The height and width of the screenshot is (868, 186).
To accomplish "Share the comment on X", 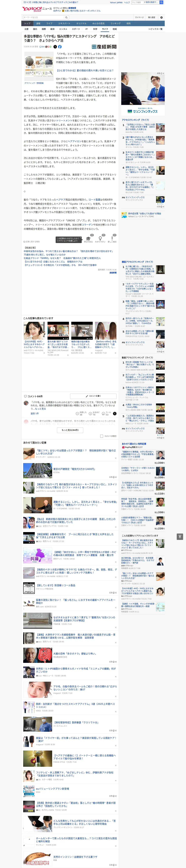I will click(115, 413).
